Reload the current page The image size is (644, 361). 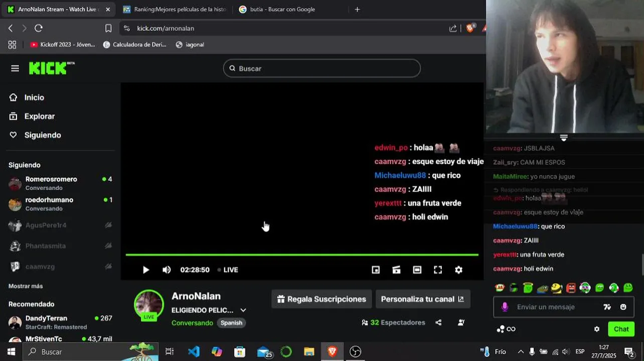[39, 28]
